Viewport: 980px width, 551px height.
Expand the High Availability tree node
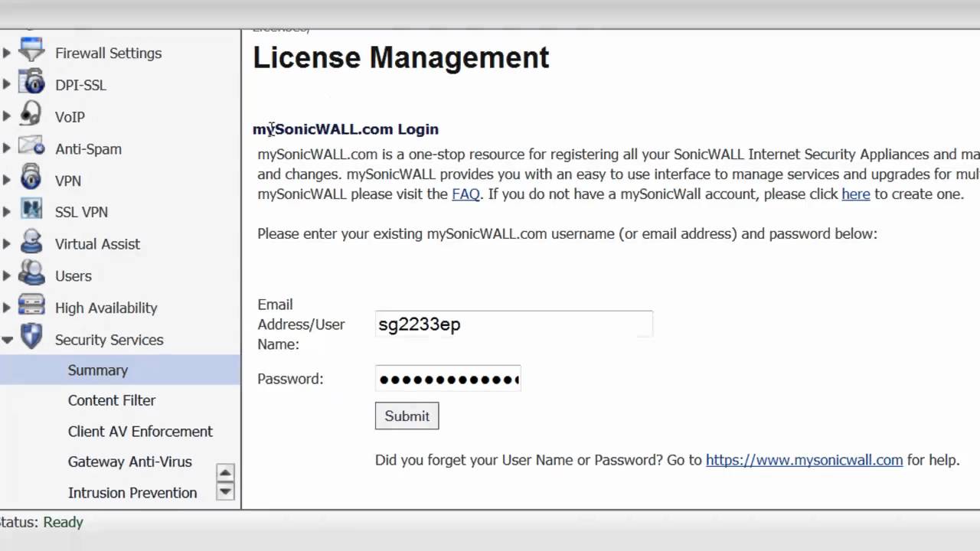tap(7, 308)
